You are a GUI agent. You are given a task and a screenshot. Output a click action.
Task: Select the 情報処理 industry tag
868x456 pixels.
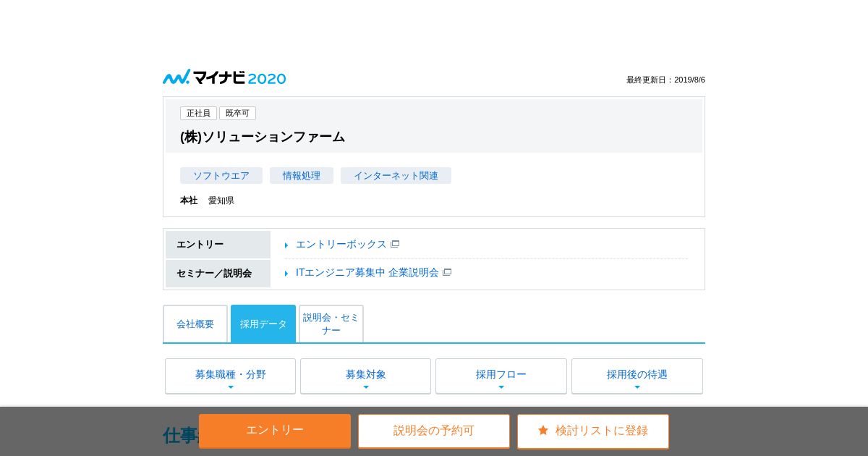(302, 176)
